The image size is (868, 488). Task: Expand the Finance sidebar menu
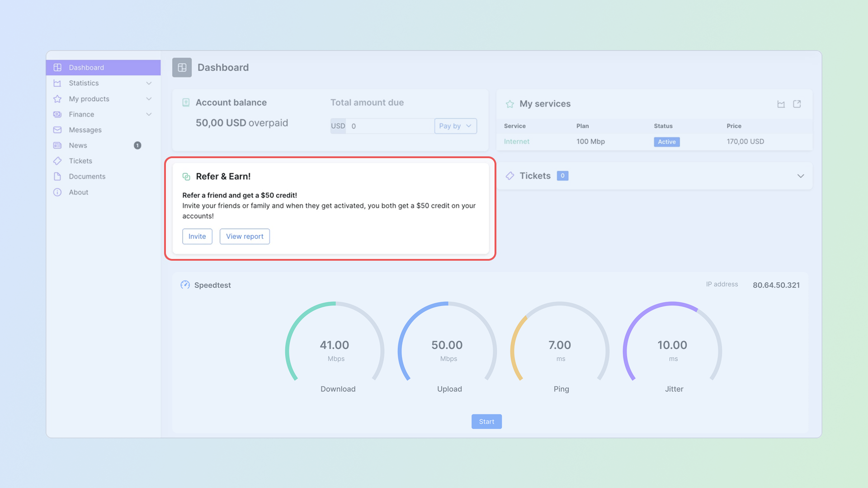click(149, 114)
